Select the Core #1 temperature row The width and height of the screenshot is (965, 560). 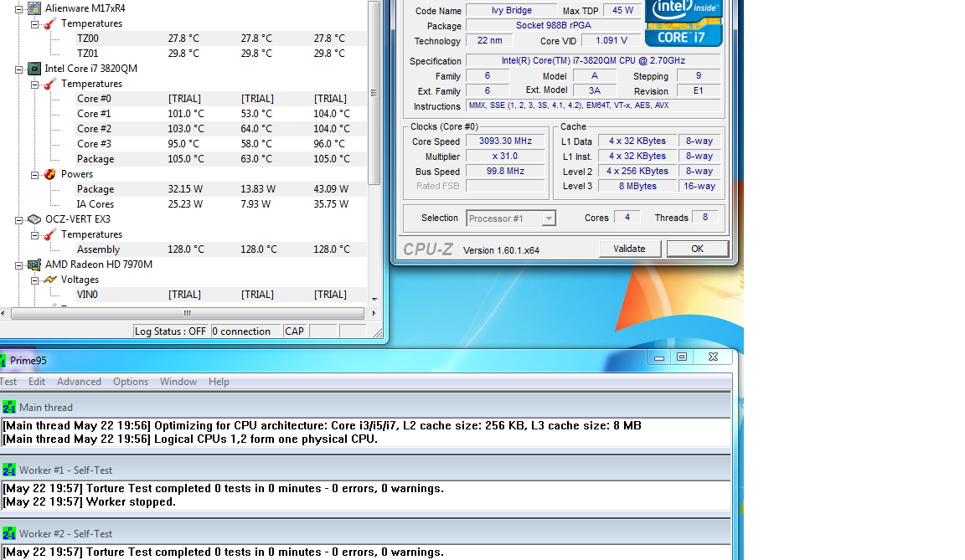(94, 114)
